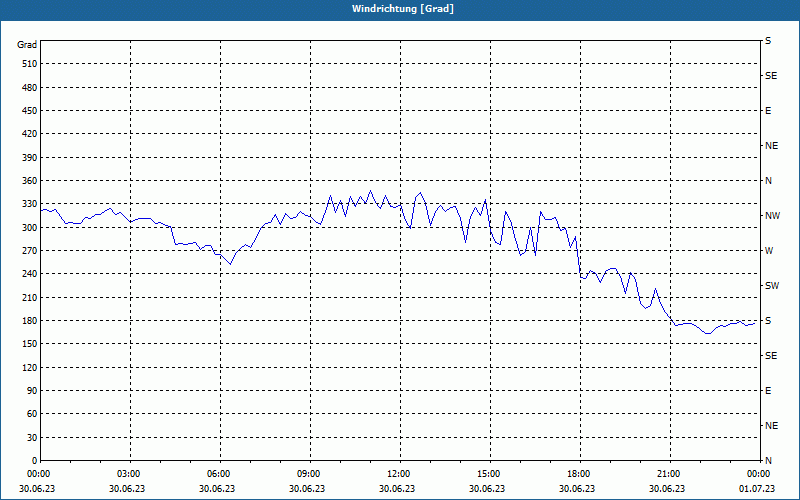
Task: Click the 00:00 label above 01.07.23
Action: (759, 474)
